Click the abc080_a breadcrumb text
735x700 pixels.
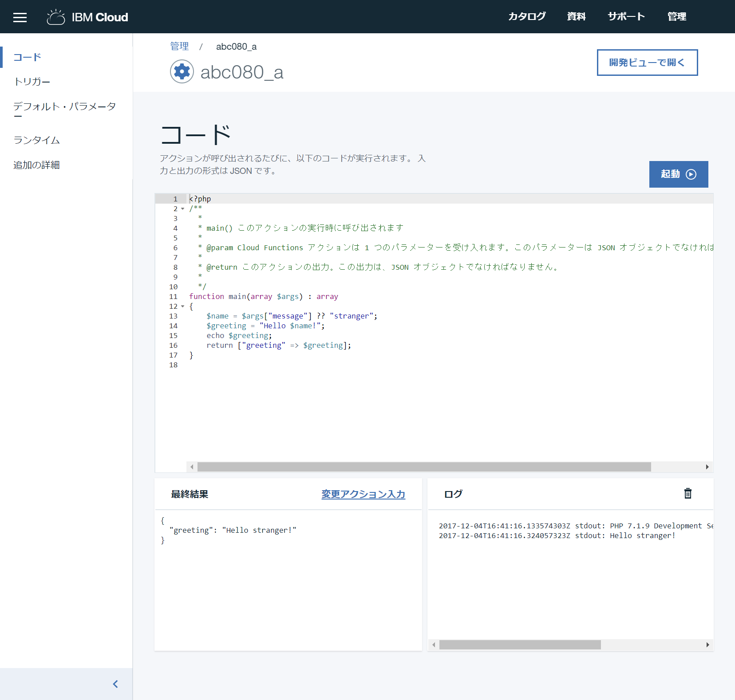point(236,47)
